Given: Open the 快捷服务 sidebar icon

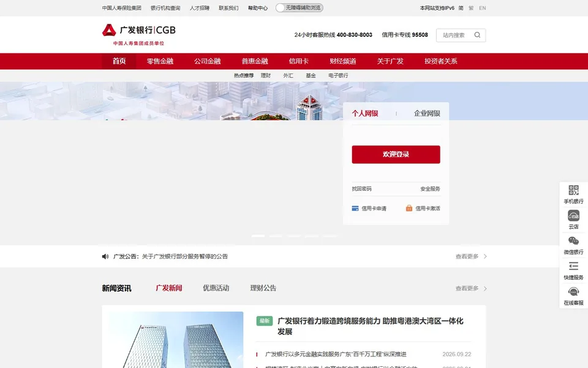Looking at the screenshot, I should coord(573,266).
